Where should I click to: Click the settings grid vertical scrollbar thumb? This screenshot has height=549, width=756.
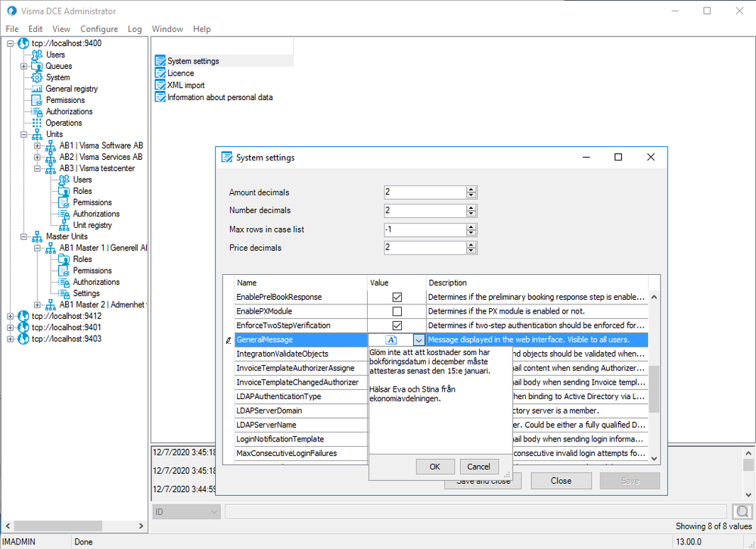coord(654,388)
